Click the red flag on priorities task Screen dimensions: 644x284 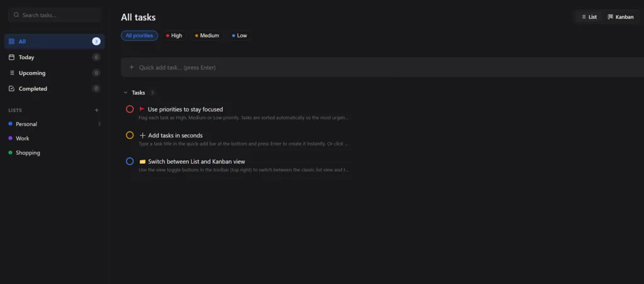coord(142,110)
